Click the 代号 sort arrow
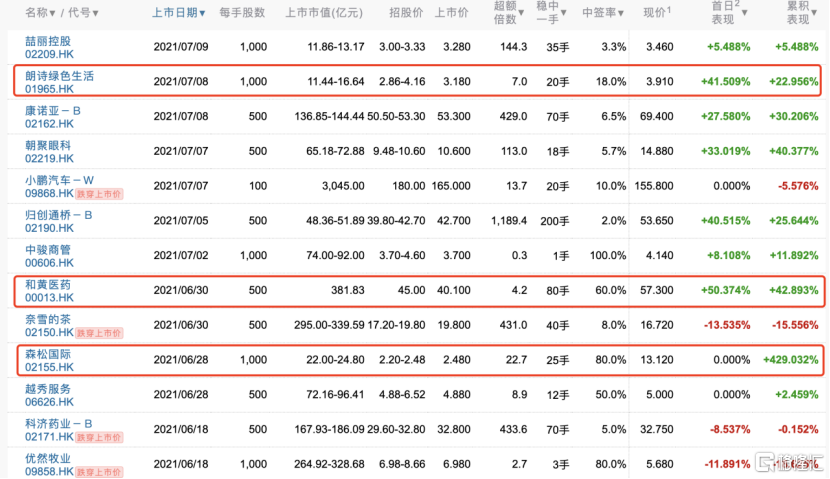This screenshot has width=830, height=479. point(95,13)
